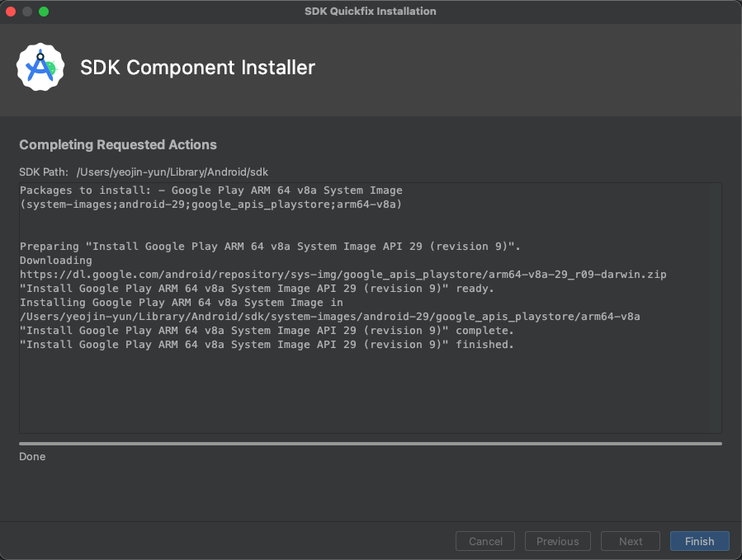Click the 'Completing Requested Actions' heading
742x560 pixels.
coord(118,144)
